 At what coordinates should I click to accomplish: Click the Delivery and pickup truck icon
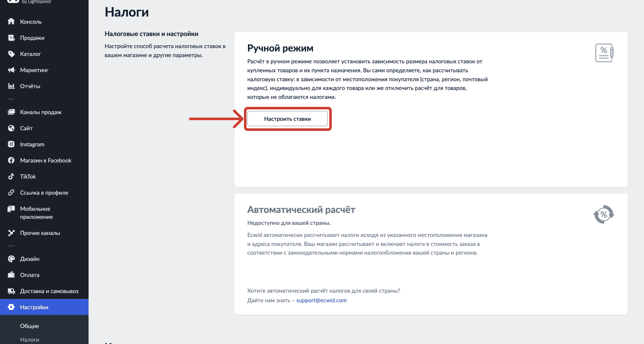click(x=11, y=291)
